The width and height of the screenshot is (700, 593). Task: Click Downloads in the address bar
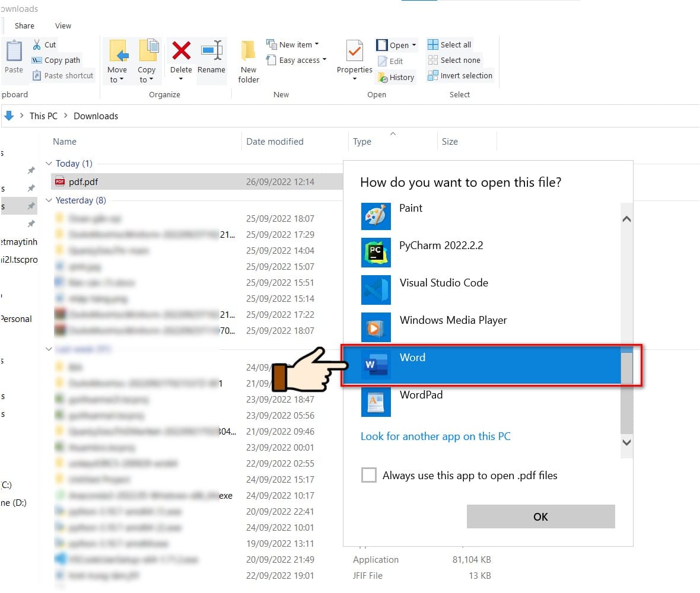(96, 116)
